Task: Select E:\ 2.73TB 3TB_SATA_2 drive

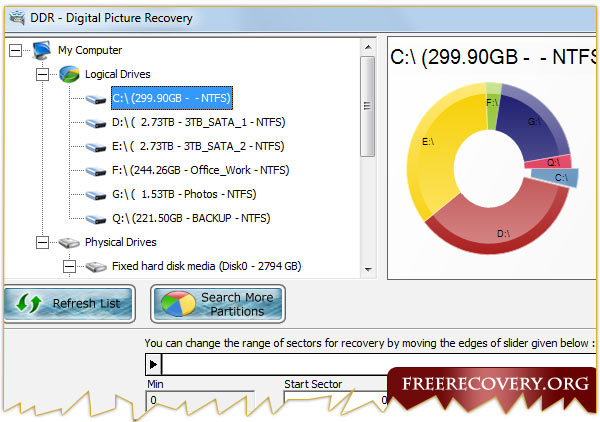Action: [198, 147]
